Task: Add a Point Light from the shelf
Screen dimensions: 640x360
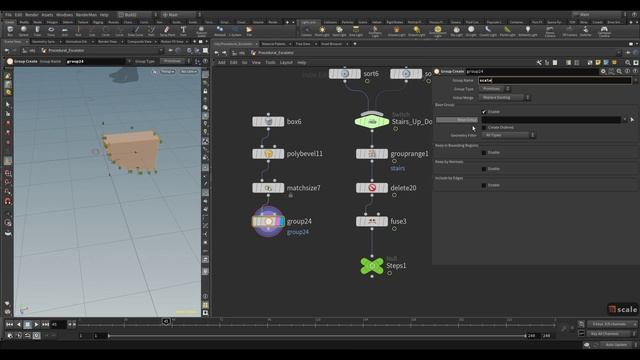Action: tap(322, 31)
